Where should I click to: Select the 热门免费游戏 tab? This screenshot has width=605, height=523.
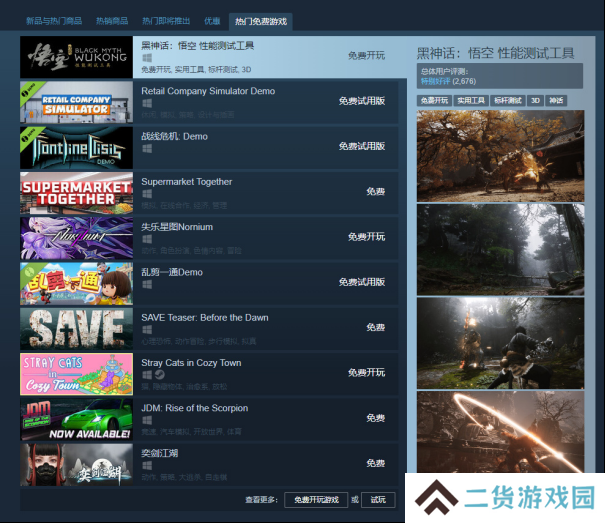coord(261,22)
